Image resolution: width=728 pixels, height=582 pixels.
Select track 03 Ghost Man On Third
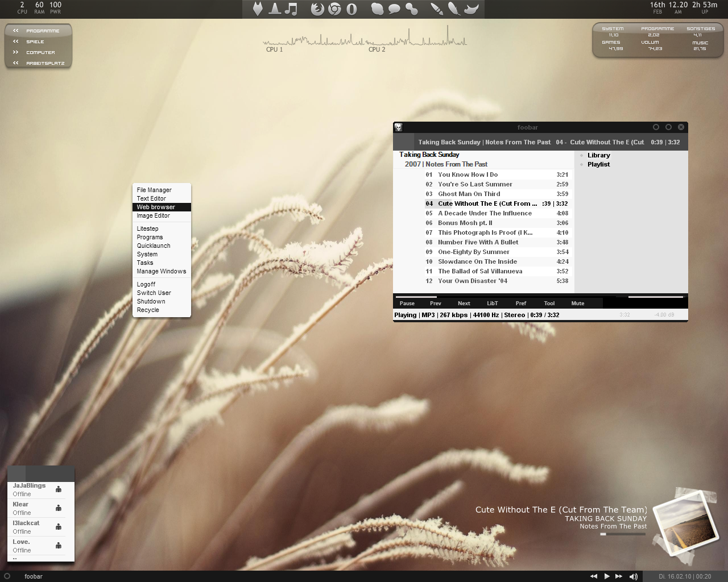497,194
